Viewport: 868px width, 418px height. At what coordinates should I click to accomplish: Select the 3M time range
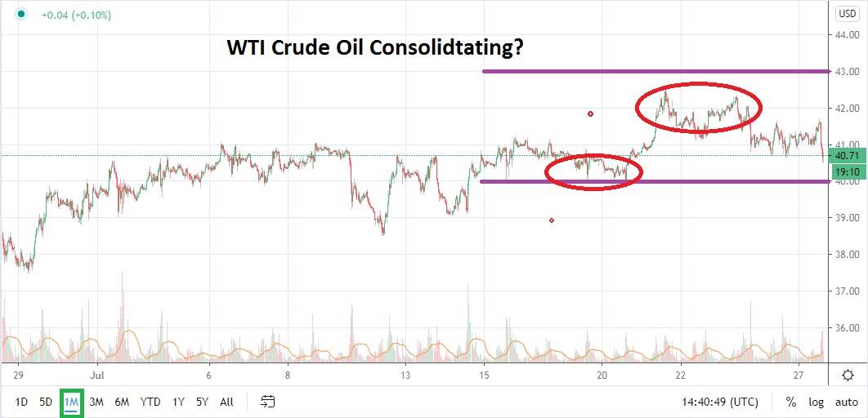point(96,402)
